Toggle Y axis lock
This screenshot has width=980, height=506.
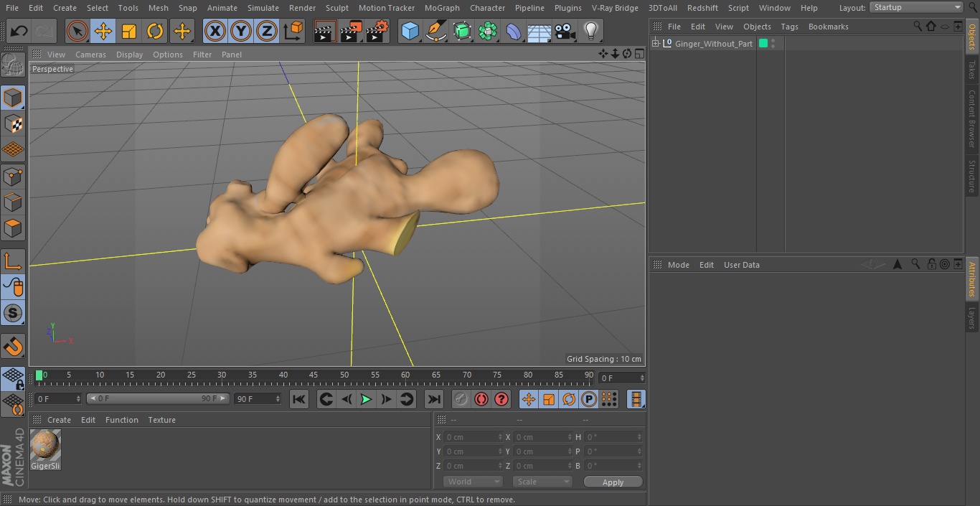pos(241,31)
